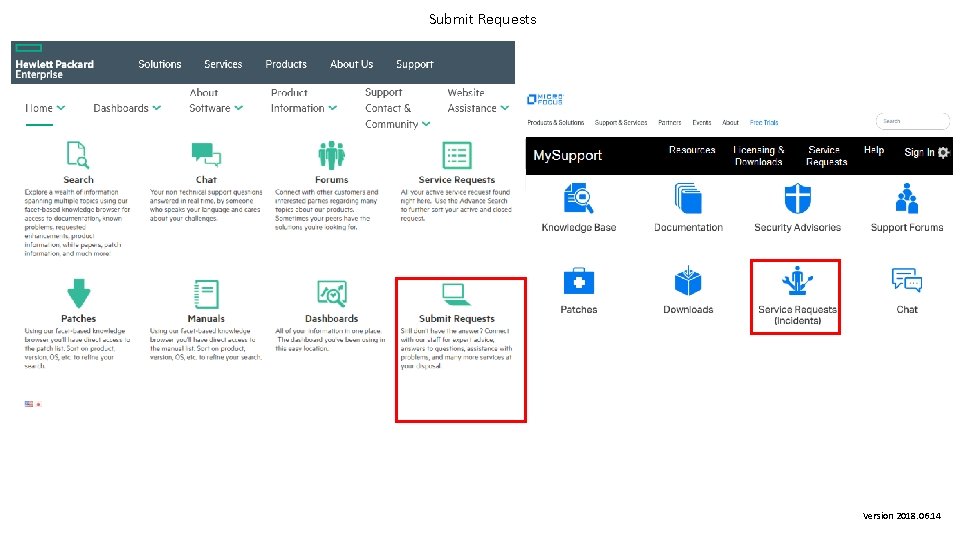This screenshot has height=540, width=960.
Task: Click the MySupport settings gear icon
Action: point(943,152)
